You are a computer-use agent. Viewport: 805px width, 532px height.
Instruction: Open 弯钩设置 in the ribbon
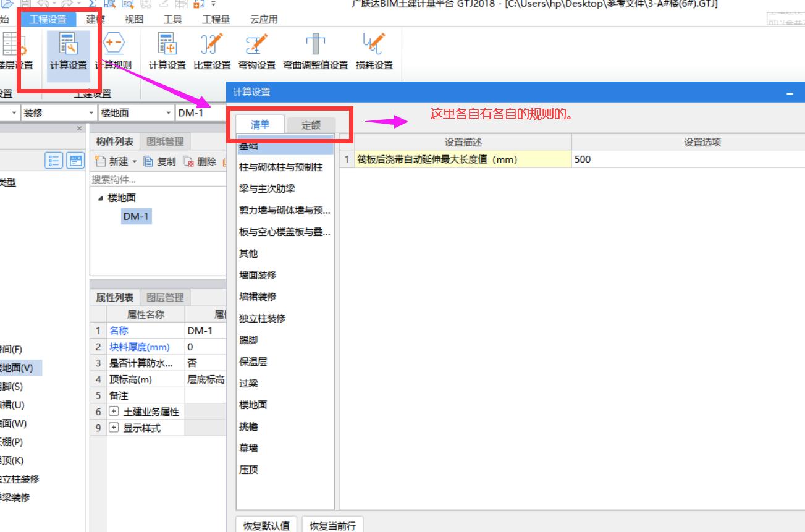(256, 52)
